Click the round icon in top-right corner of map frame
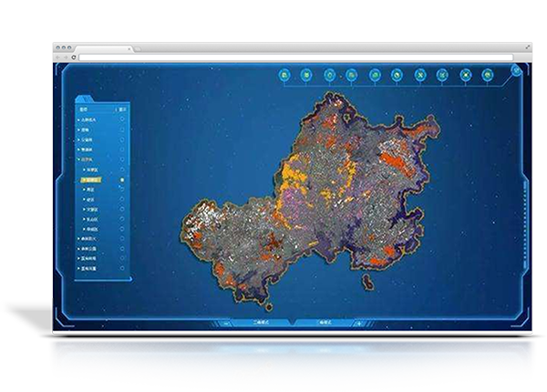Image resolution: width=547 pixels, height=392 pixels. pos(516,70)
